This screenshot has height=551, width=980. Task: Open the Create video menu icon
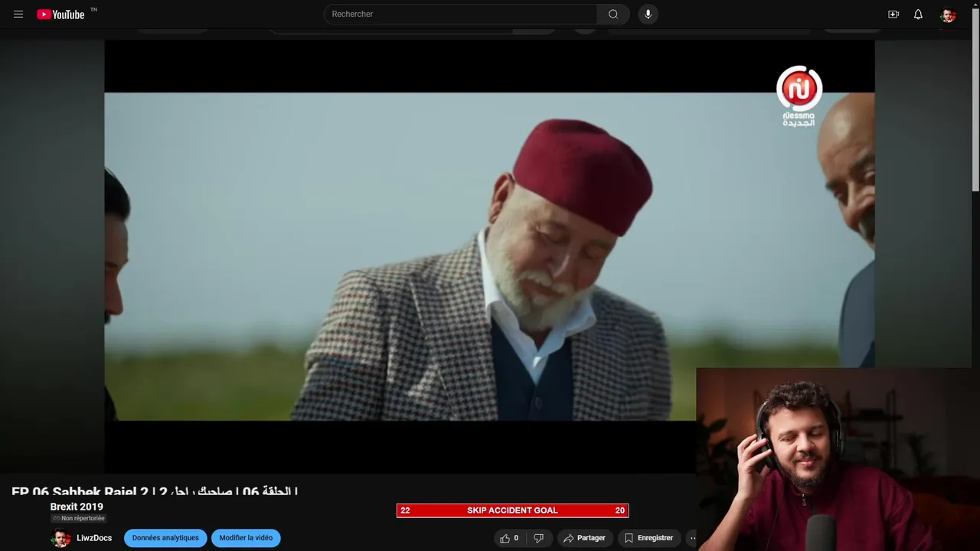(893, 15)
